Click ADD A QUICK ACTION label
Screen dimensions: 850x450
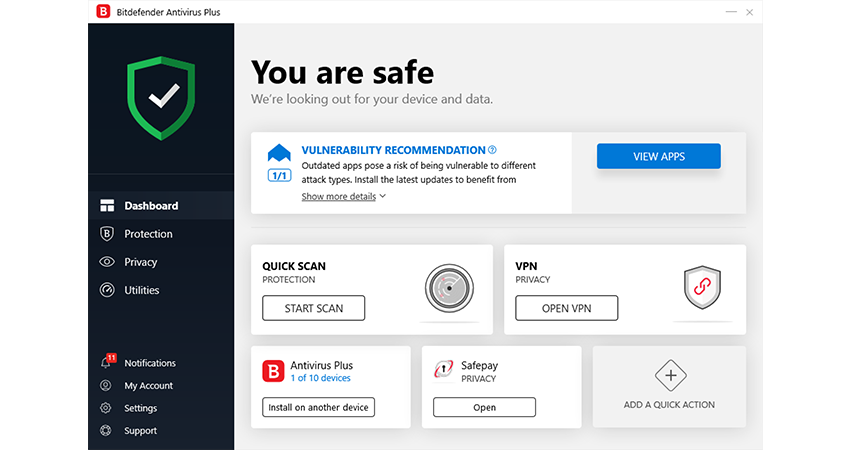[x=669, y=404]
